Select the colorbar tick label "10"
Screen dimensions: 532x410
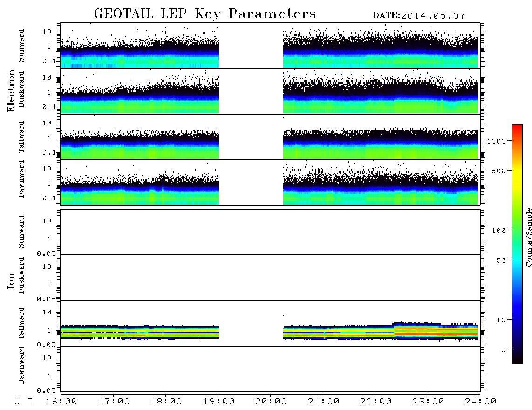pyautogui.click(x=501, y=320)
